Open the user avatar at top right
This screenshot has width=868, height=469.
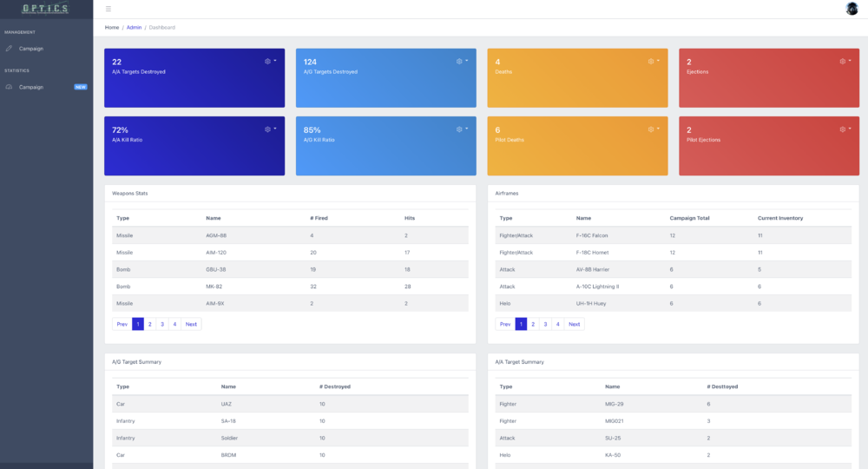coord(852,9)
